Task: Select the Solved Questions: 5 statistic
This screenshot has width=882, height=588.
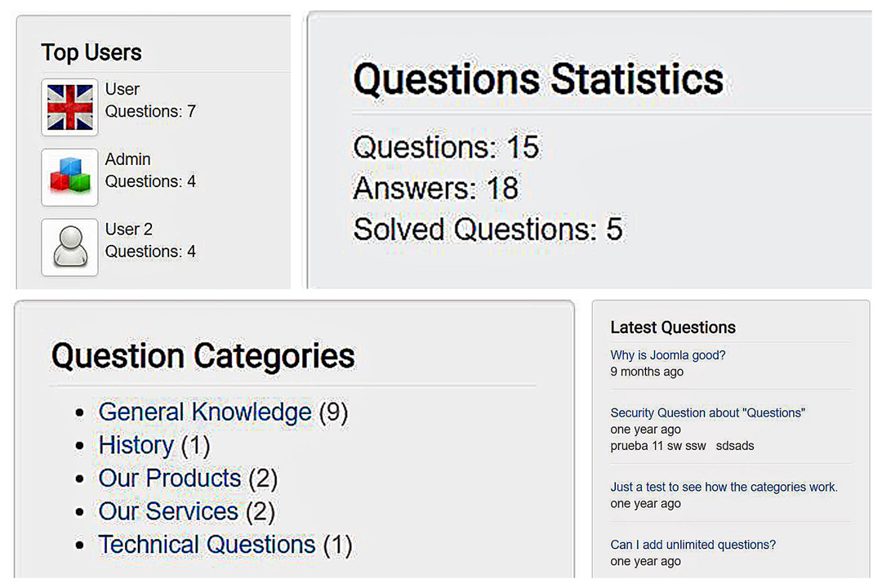Action: point(488,229)
